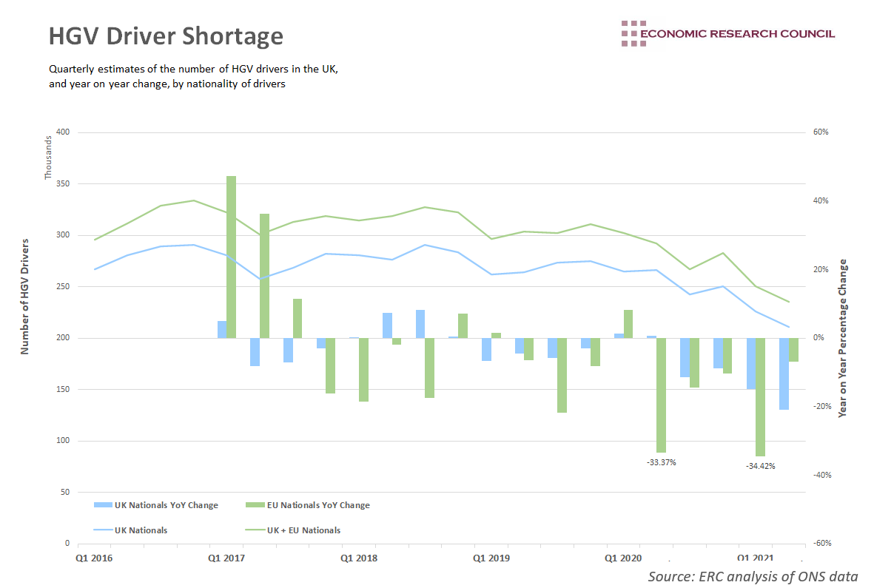The width and height of the screenshot is (874, 588).
Task: Click the Thousands unit label
Action: 49,157
